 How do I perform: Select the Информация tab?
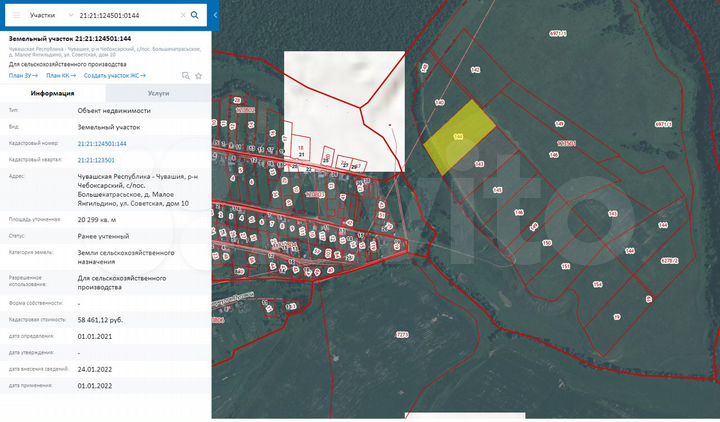pyautogui.click(x=52, y=92)
